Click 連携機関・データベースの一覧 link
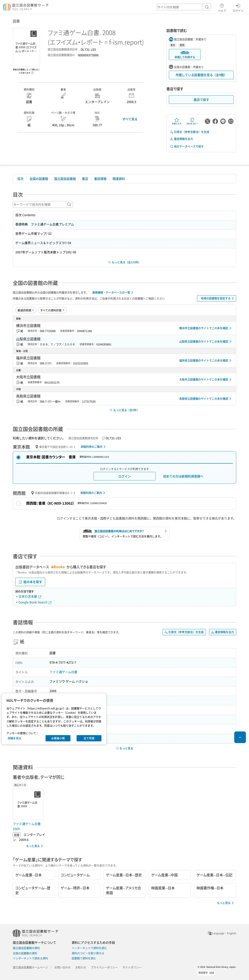The width and height of the screenshot is (249, 980). (113, 293)
